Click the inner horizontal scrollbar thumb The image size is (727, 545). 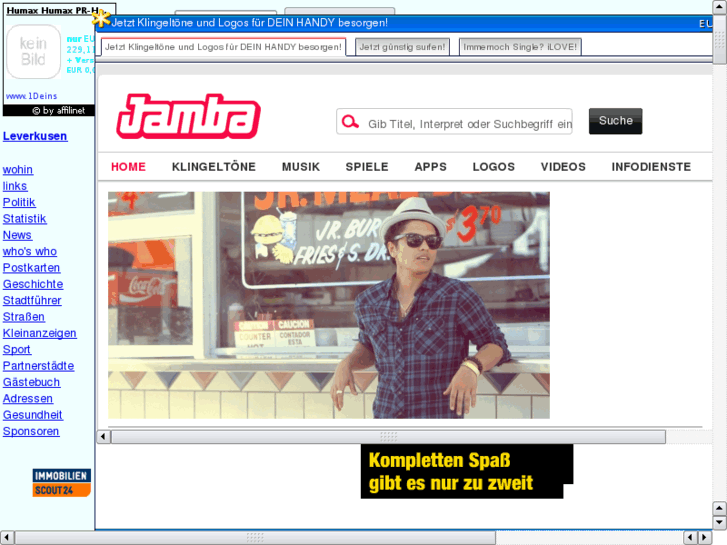click(x=389, y=436)
